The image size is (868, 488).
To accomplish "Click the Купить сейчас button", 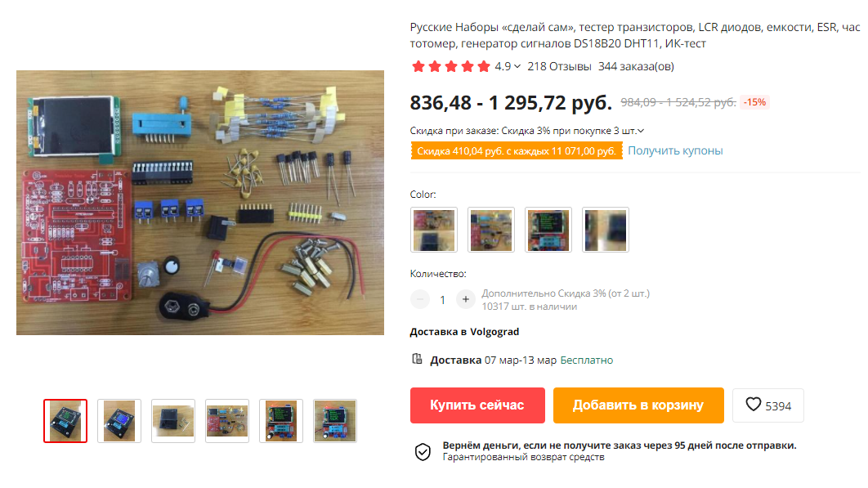I will (477, 405).
